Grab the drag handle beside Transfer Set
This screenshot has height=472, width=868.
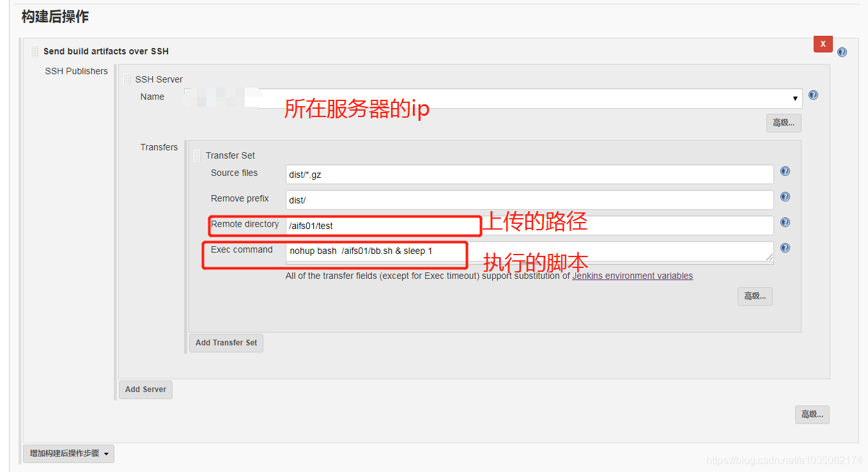[x=198, y=155]
